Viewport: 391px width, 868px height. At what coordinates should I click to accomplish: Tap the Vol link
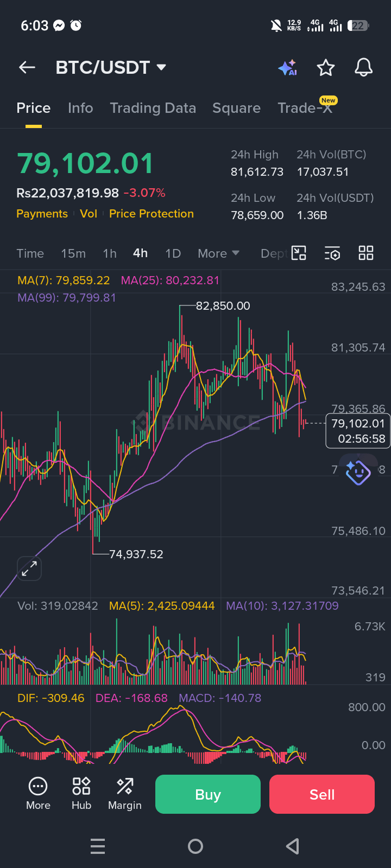click(x=89, y=214)
